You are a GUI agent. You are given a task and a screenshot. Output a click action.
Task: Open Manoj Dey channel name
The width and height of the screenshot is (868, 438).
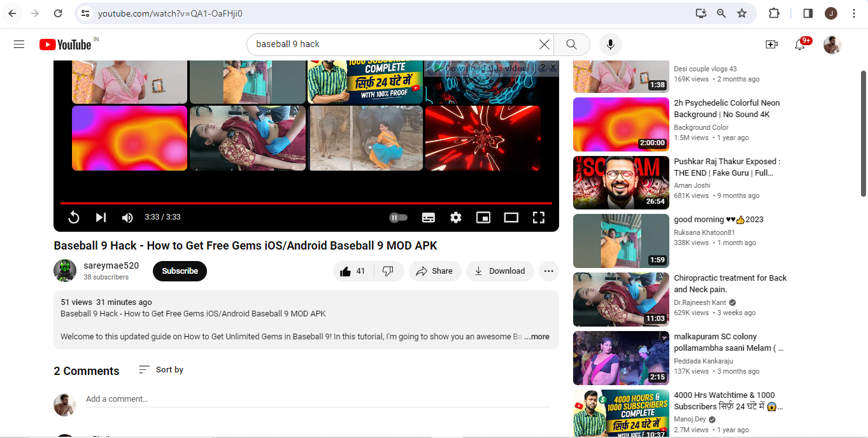click(690, 420)
